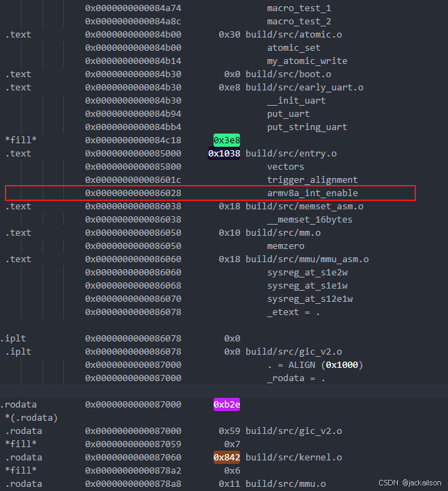Select the trigger_alignment symbol
Image resolution: width=448 pixels, height=491 pixels.
tap(312, 179)
